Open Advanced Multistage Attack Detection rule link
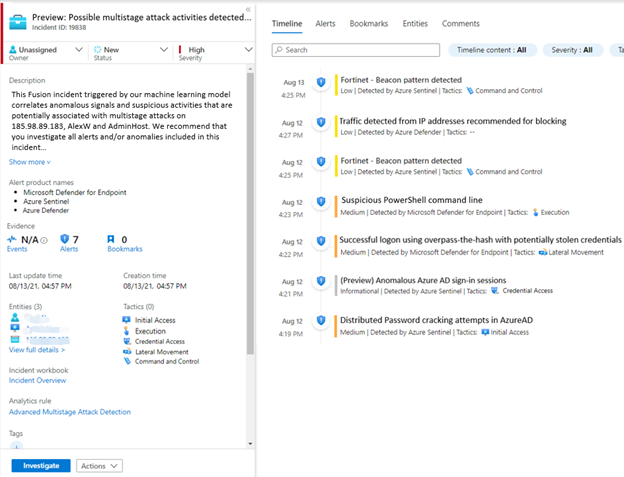The width and height of the screenshot is (624, 477). (x=70, y=412)
